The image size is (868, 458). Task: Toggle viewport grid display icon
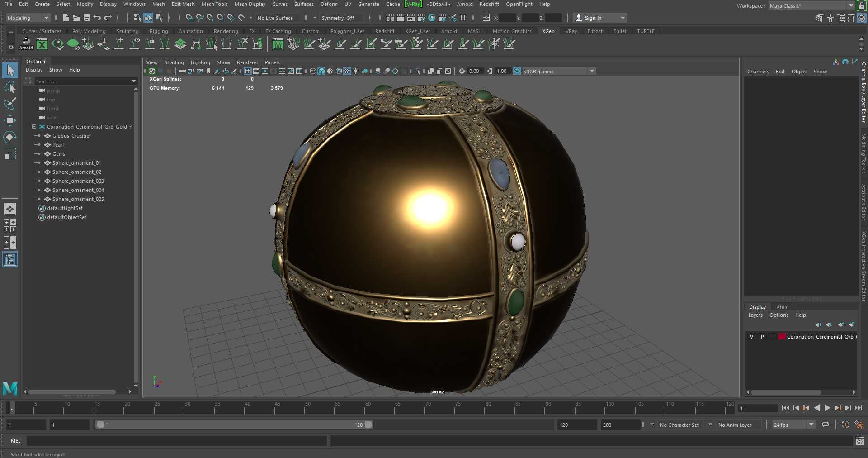[248, 71]
